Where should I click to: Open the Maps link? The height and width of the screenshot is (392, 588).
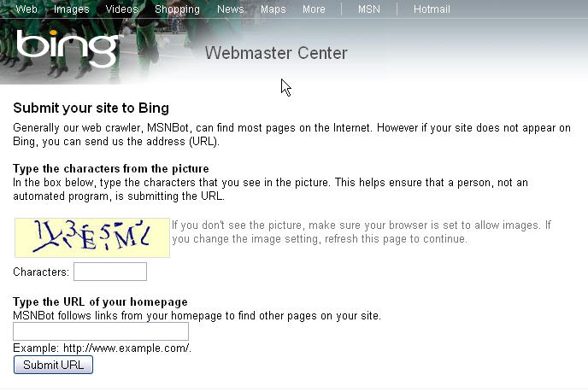click(273, 9)
